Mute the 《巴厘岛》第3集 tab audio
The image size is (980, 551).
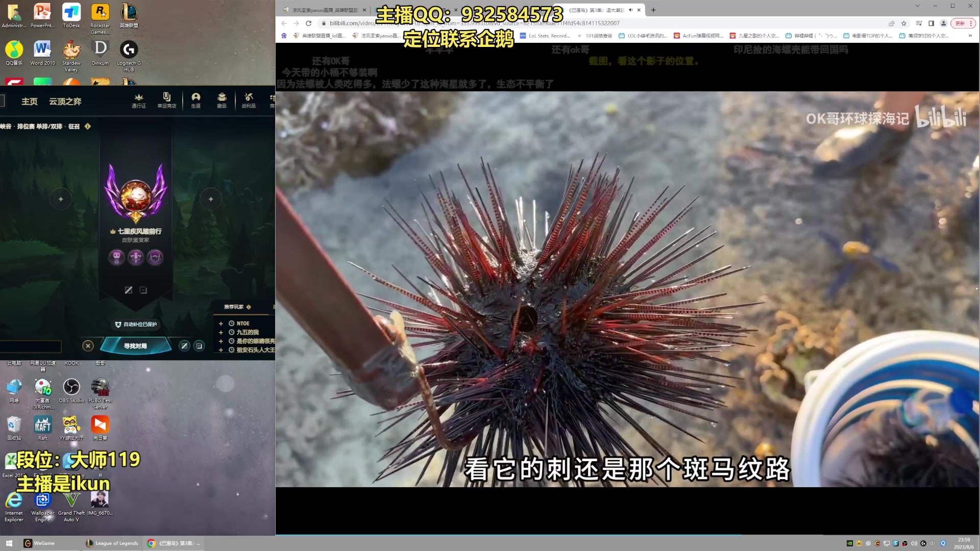pos(631,10)
